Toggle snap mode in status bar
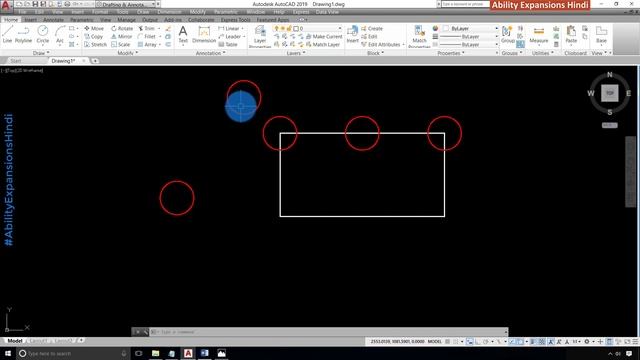This screenshot has height=360, width=640. tap(456, 342)
